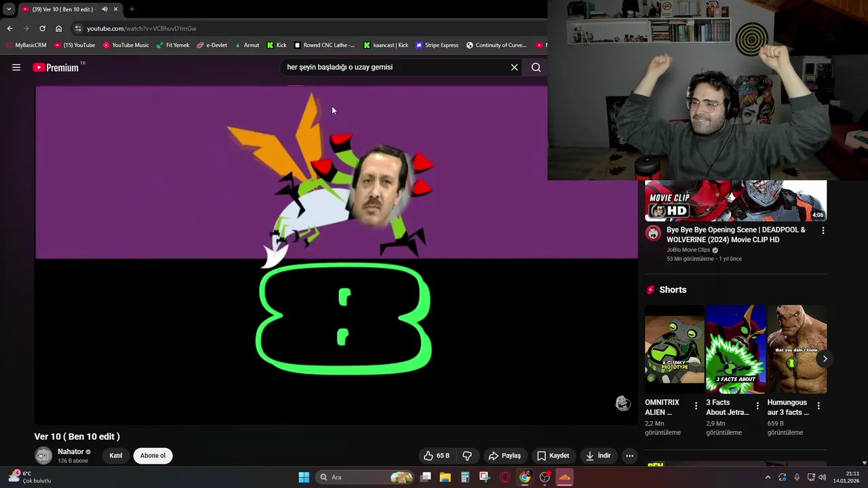Open the Kick bookmark

coord(277,45)
